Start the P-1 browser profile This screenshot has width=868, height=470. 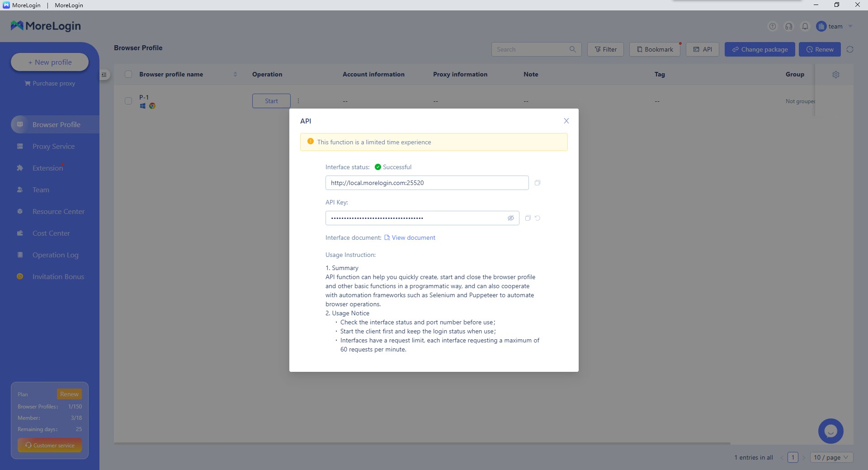(x=271, y=101)
